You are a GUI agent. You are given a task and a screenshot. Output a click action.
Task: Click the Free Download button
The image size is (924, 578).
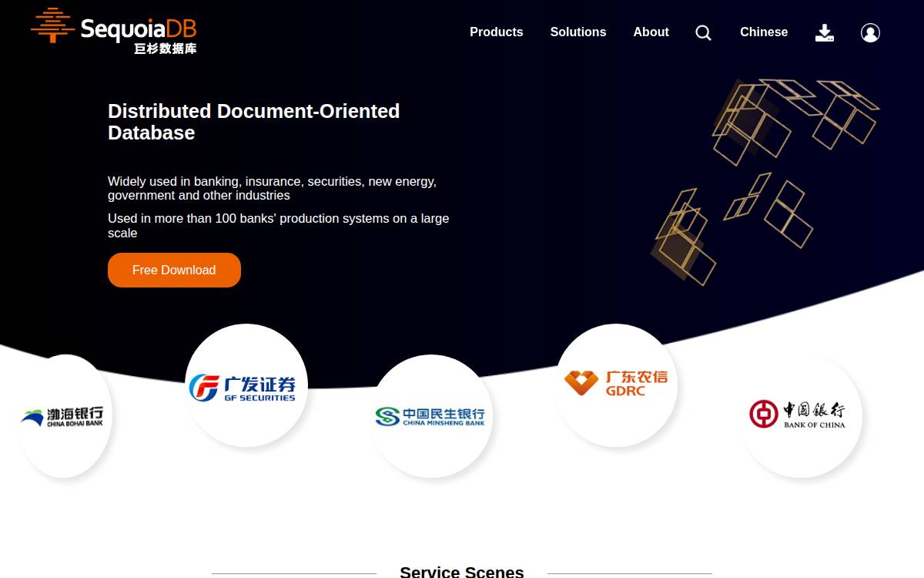174,270
